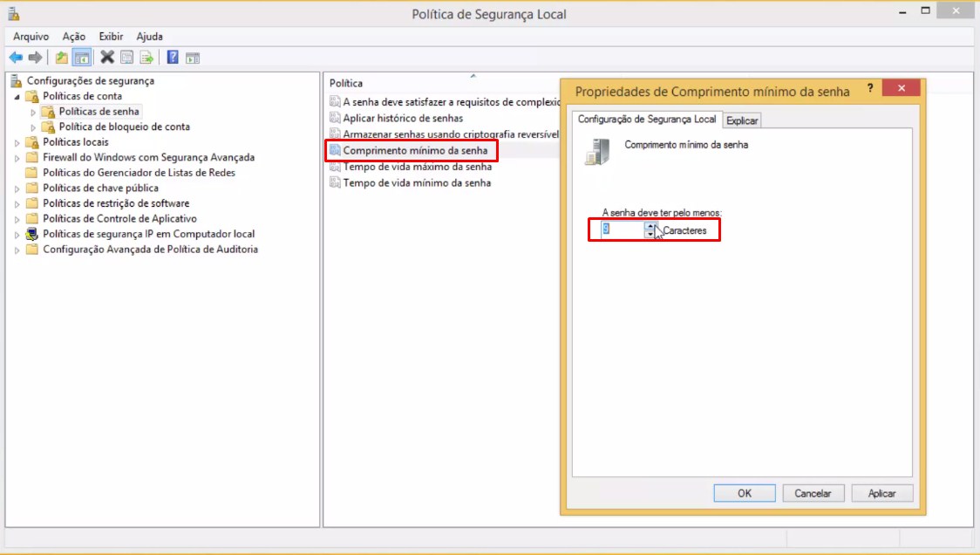The height and width of the screenshot is (555, 980).
Task: Click the black X delete icon
Action: point(107,58)
